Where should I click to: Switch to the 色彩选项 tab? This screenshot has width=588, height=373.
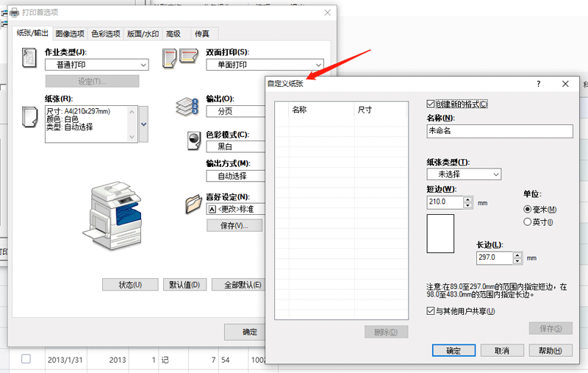click(x=106, y=34)
